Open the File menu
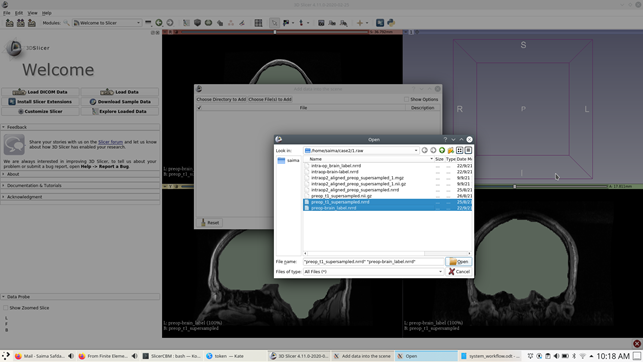This screenshot has width=643, height=362. (x=7, y=13)
